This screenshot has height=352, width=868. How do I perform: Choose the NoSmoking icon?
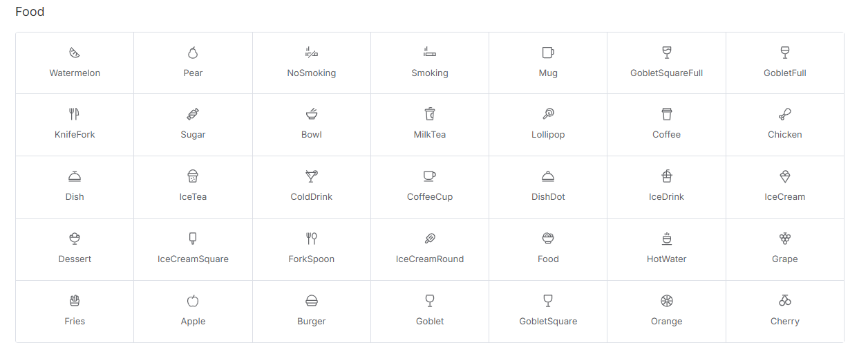(x=312, y=53)
